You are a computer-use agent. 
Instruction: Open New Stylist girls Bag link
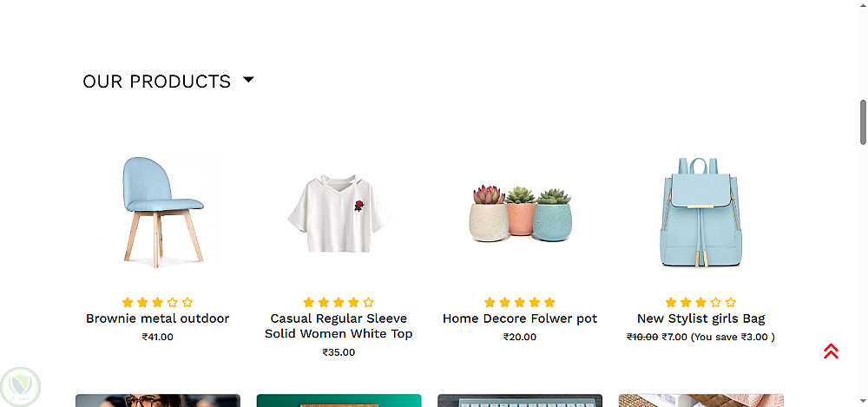click(700, 318)
